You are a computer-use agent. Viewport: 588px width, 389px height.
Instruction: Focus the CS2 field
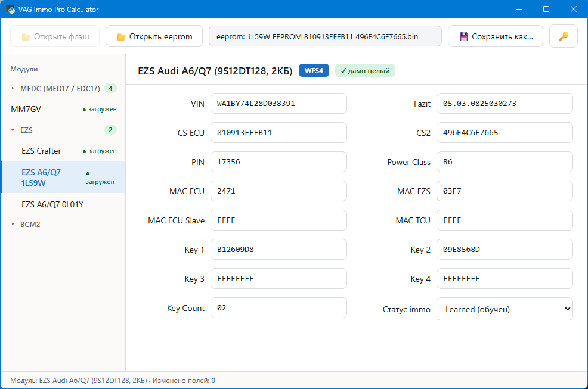point(505,133)
